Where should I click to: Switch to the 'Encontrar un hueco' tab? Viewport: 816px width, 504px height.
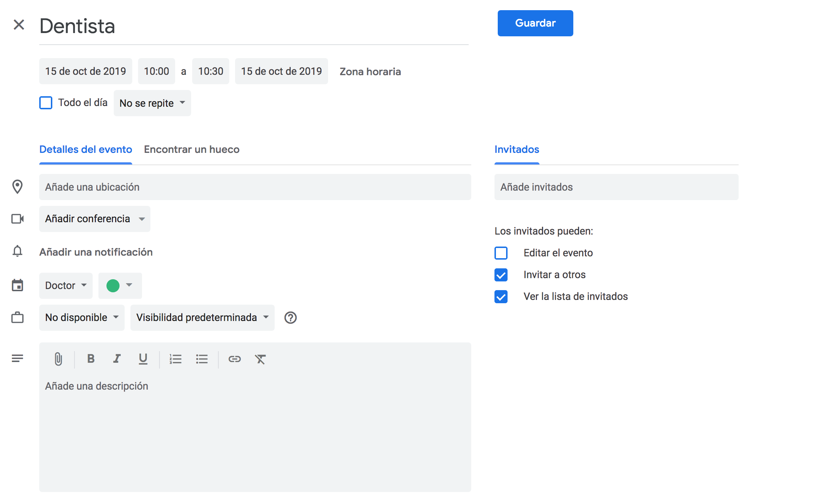coord(191,149)
